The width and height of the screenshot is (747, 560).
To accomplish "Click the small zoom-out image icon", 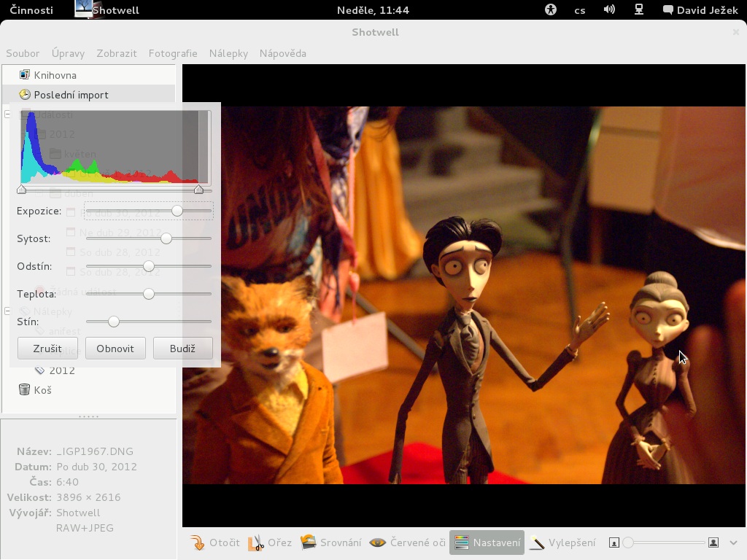I will point(614,542).
